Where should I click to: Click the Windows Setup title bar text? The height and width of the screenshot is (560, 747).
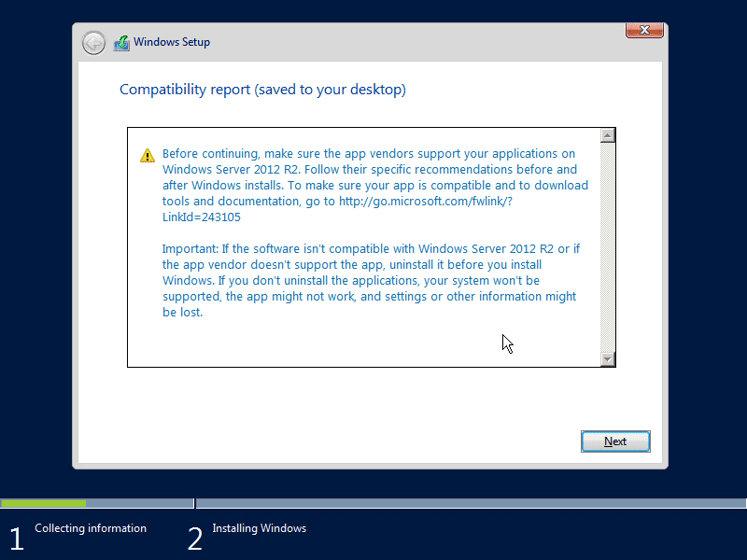[171, 42]
